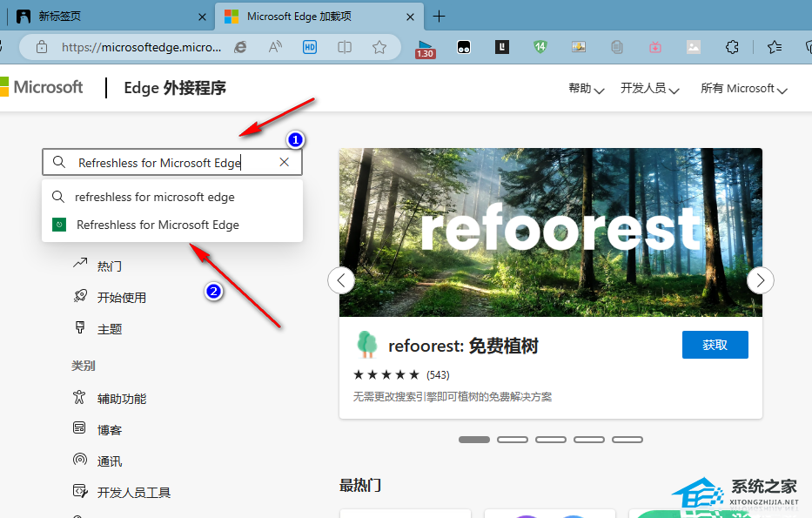Open the 主题 themes section
The height and width of the screenshot is (518, 812).
coord(97,329)
